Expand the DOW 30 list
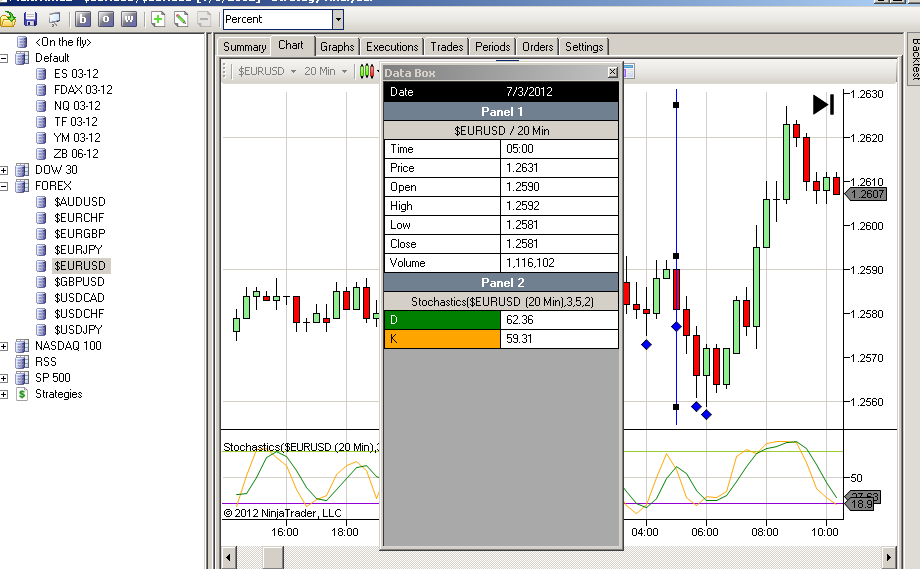 click(x=4, y=170)
